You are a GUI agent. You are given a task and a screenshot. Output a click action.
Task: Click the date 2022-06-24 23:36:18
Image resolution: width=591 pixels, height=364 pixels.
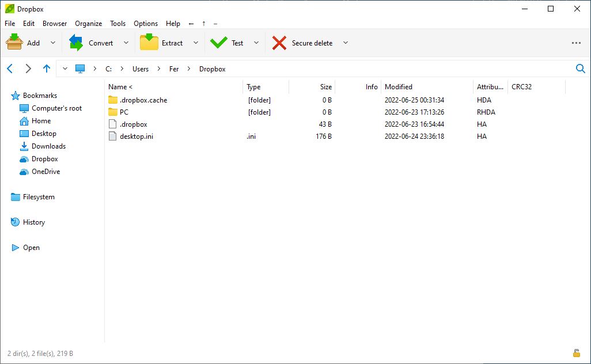(x=414, y=136)
